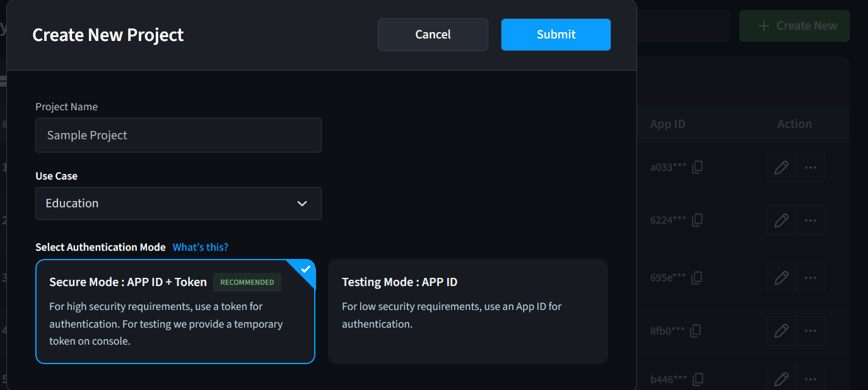Click the RECOMMENDED badge

pos(247,282)
